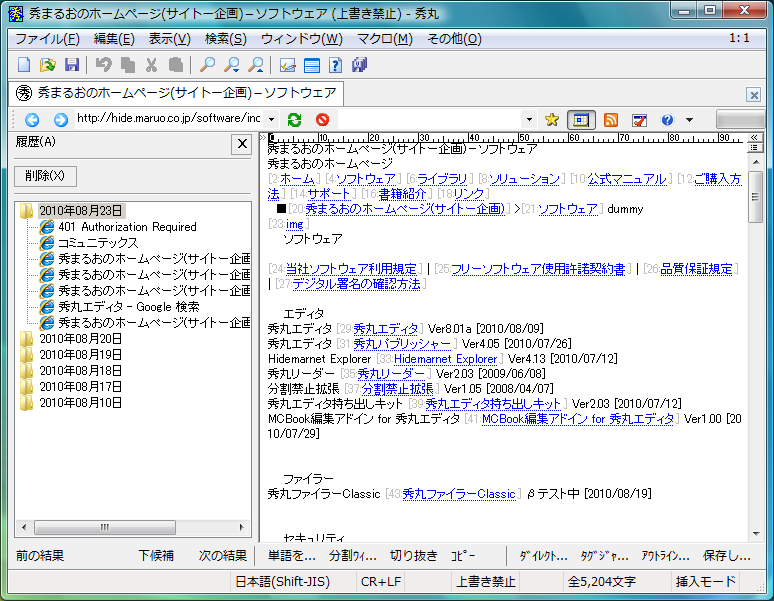Click the last main toolbar icon
Image resolution: width=774 pixels, height=601 pixels.
(359, 65)
